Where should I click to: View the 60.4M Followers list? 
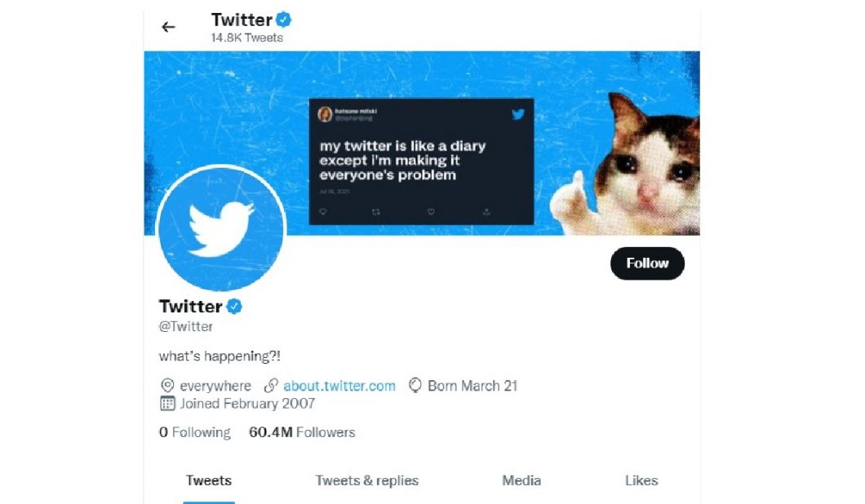click(x=302, y=432)
